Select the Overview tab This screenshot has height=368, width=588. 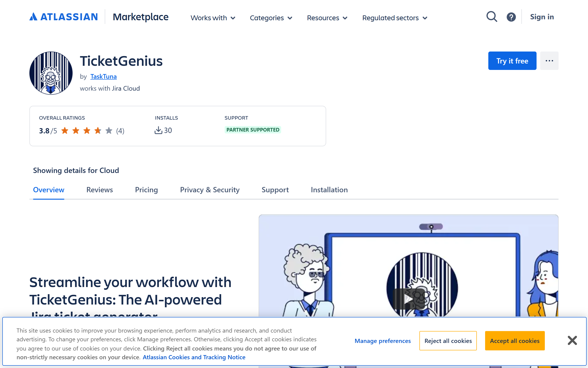tap(49, 190)
